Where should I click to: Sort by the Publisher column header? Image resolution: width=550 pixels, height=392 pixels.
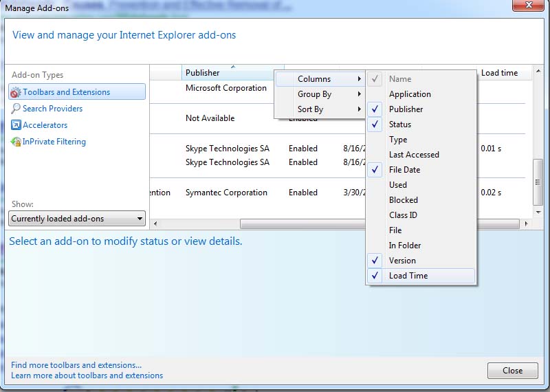(228, 73)
